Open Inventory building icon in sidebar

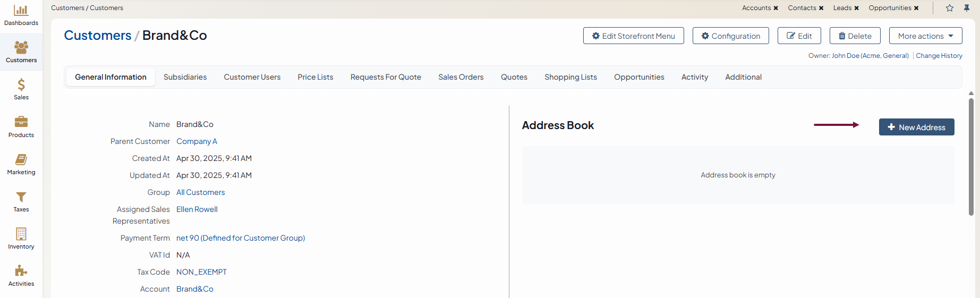pos(21,234)
